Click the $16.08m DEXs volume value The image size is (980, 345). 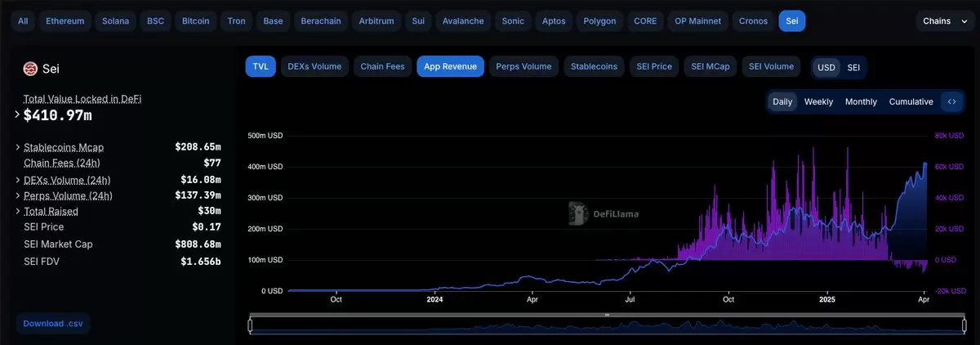201,179
